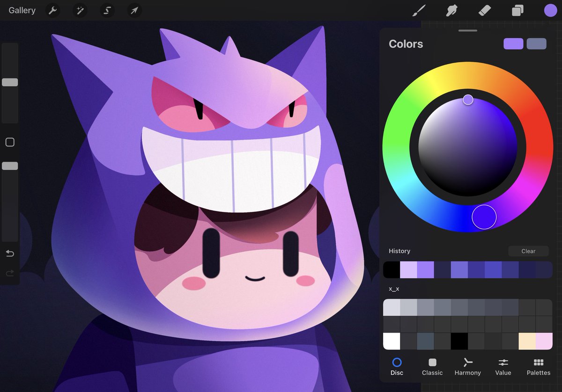
Task: Open the Palettes tab
Action: [x=538, y=366]
